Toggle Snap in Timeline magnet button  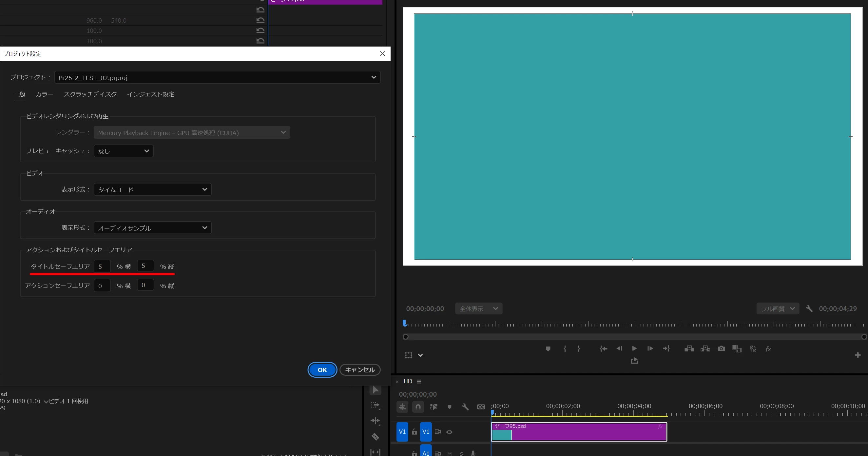click(x=418, y=407)
